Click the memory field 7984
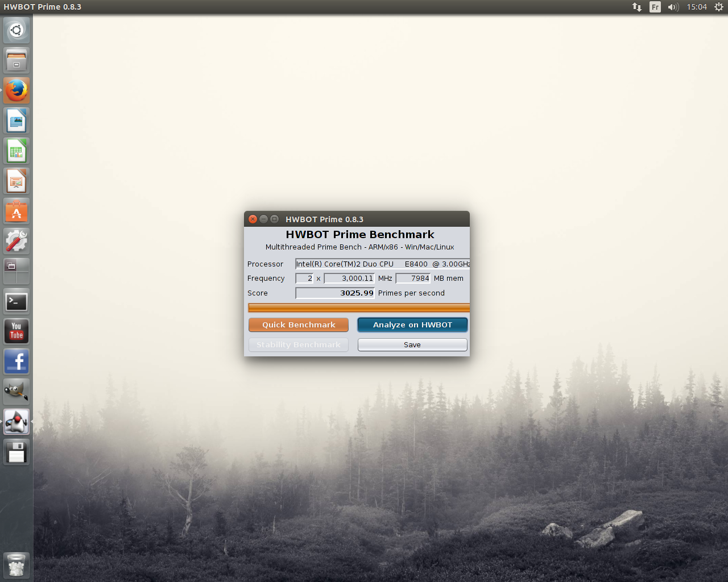The image size is (728, 582). click(413, 278)
